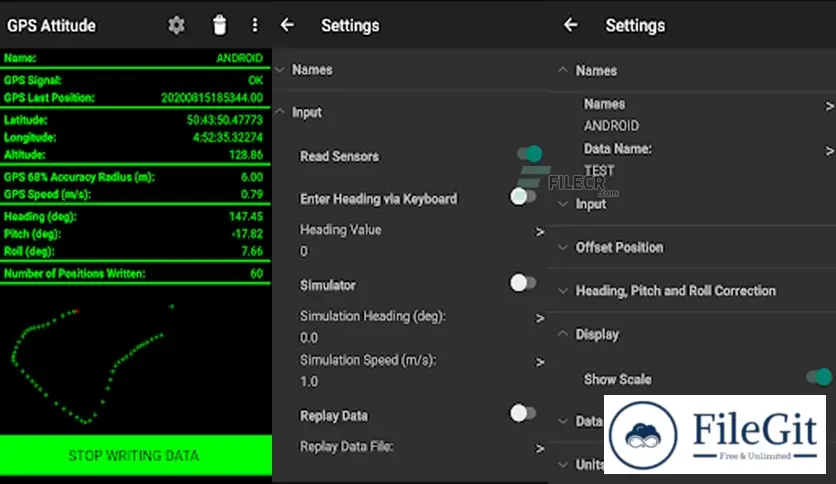Click Simulation Speed value 1.0
This screenshot has height=484, width=836.
[309, 382]
